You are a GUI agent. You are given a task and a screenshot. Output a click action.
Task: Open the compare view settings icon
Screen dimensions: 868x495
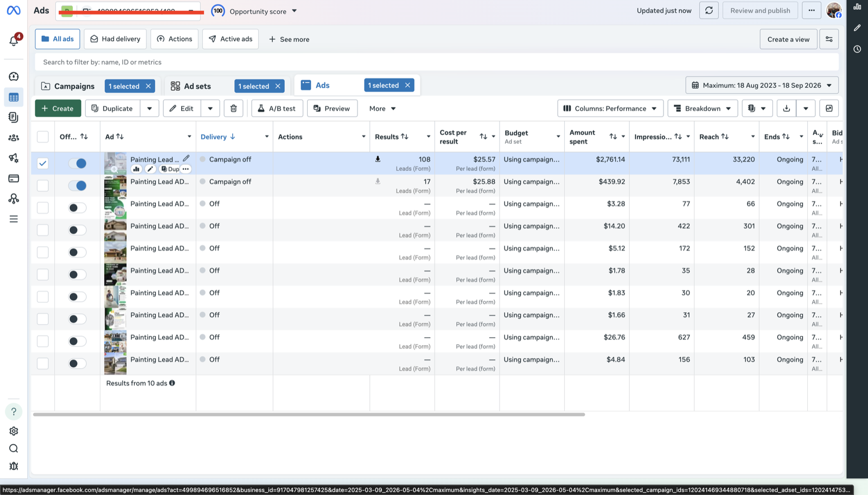[829, 39]
